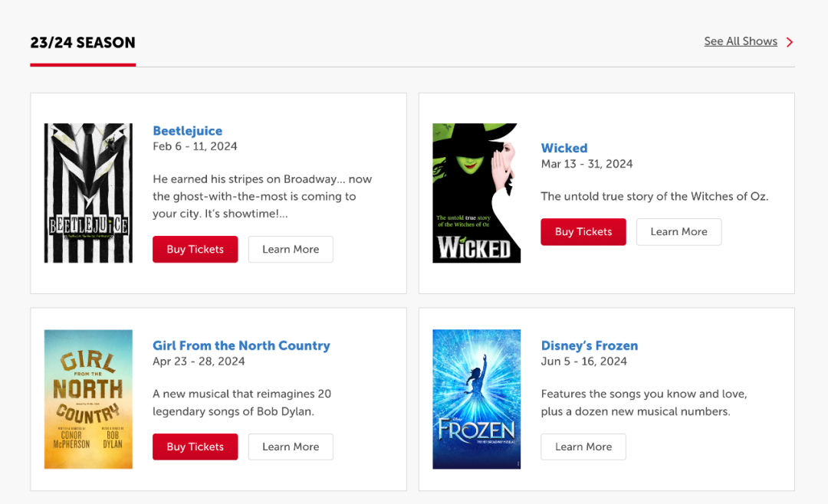
Task: Click the red arrow beside See All Shows
Action: (x=790, y=42)
